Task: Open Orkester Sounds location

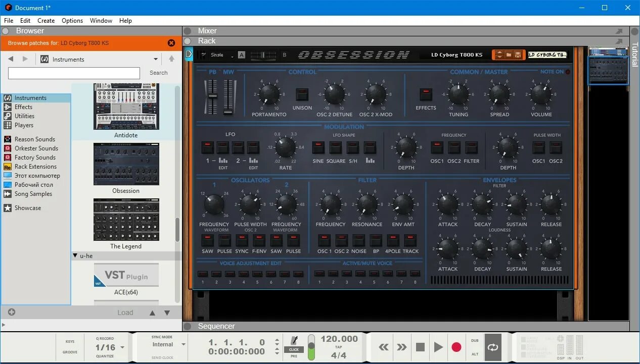Action: tap(36, 148)
